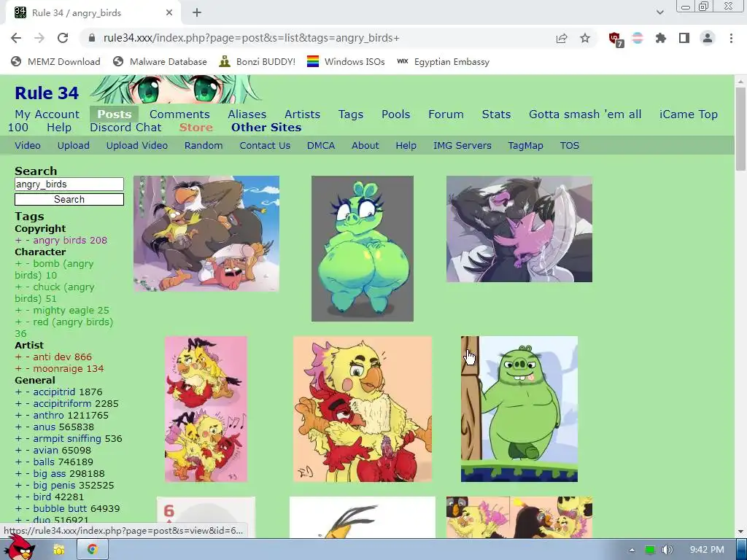Open the Aliases page
This screenshot has height=560, width=747.
(x=247, y=114)
